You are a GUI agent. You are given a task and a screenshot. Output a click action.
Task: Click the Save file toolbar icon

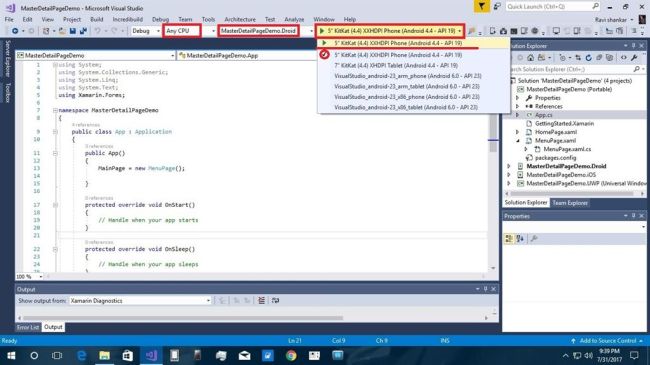[73, 31]
